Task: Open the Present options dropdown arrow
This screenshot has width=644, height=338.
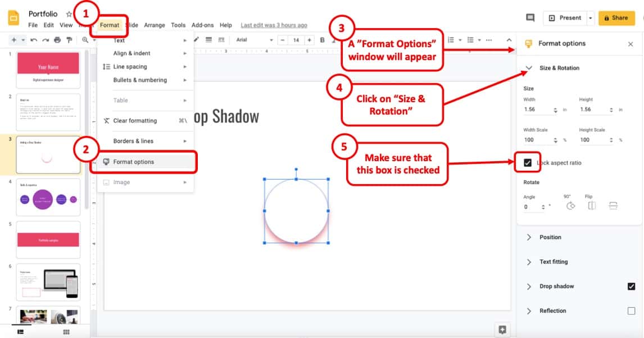Action: [x=591, y=18]
